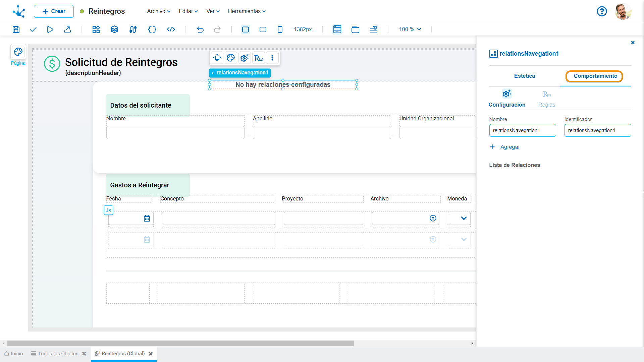Image resolution: width=644 pixels, height=362 pixels.
Task: Click scrollbar right arrow
Action: pyautogui.click(x=472, y=344)
